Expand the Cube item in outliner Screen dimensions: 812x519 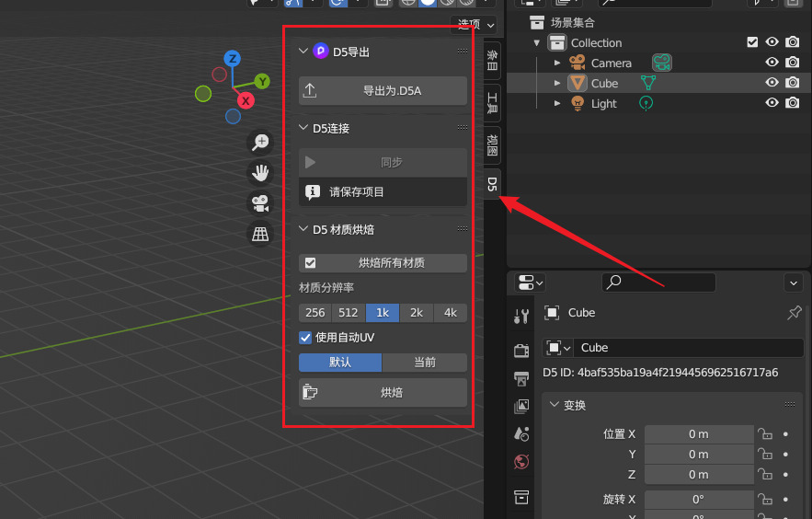click(x=557, y=83)
